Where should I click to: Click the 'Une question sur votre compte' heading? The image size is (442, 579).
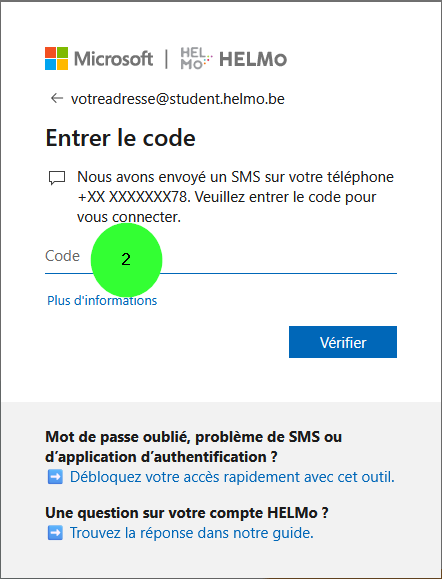tap(186, 513)
